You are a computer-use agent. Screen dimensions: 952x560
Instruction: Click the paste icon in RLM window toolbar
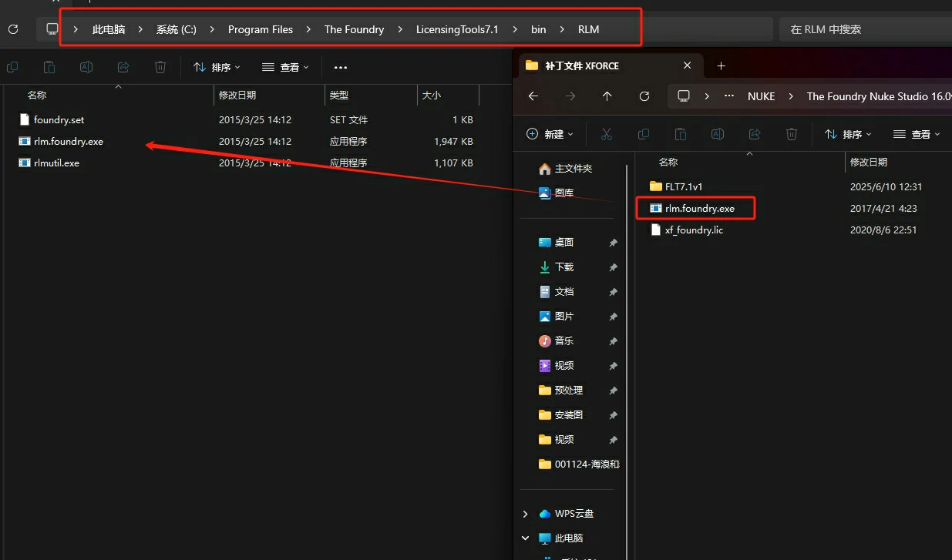[x=49, y=67]
